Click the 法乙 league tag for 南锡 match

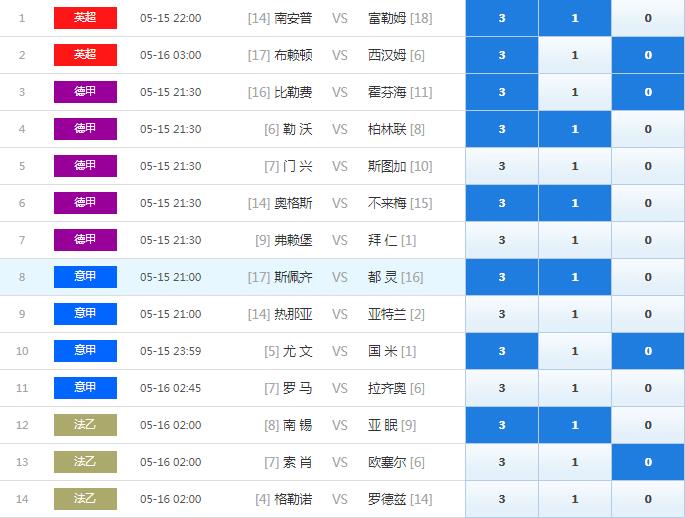coord(85,425)
